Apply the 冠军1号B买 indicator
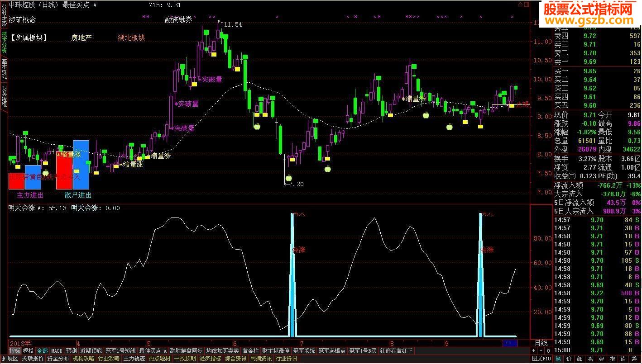This screenshot has width=642, height=364. (x=363, y=351)
